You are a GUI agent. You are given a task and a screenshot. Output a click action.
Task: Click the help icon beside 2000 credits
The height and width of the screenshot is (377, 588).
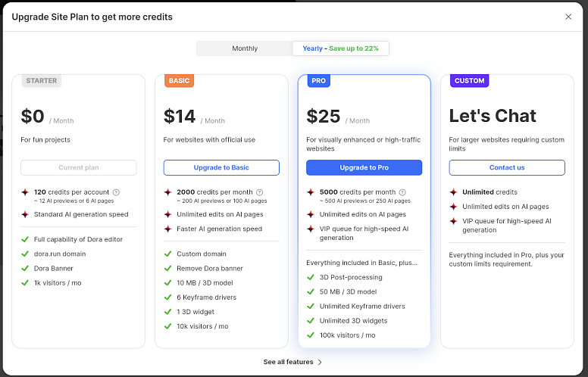tap(260, 192)
